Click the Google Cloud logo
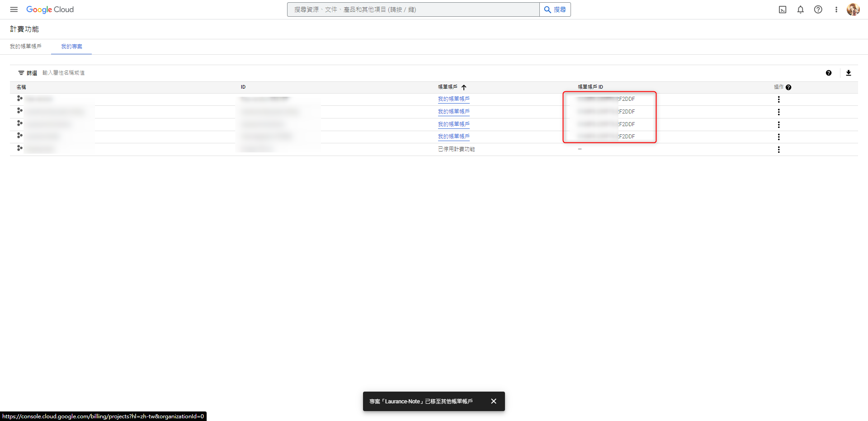The width and height of the screenshot is (868, 421). tap(50, 9)
